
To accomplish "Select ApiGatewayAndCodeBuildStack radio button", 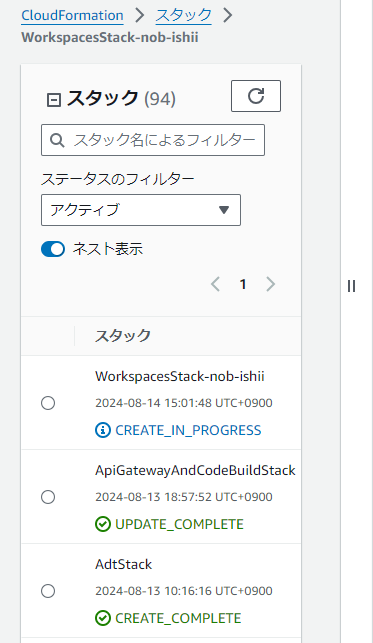I will click(x=48, y=497).
